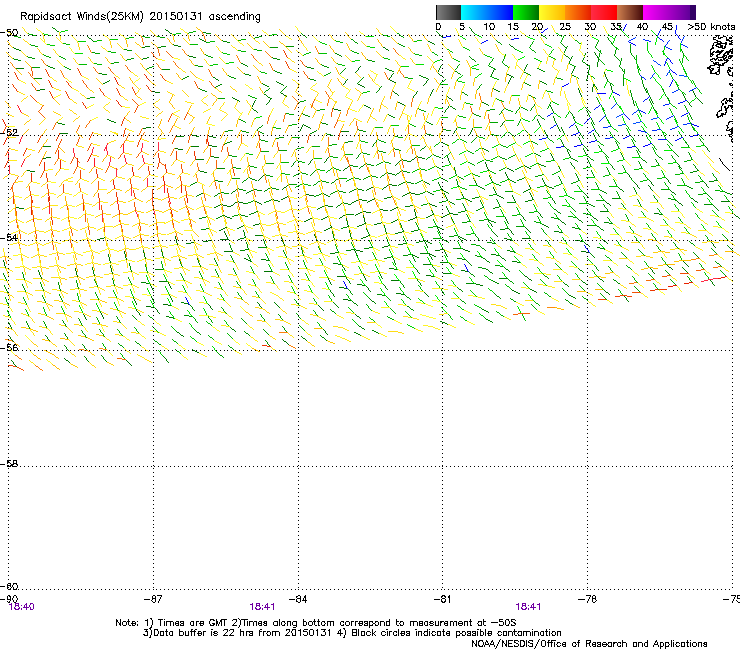Viewport: 740px width, 650px height.
Task: Click the longitude label '-84'
Action: [298, 599]
